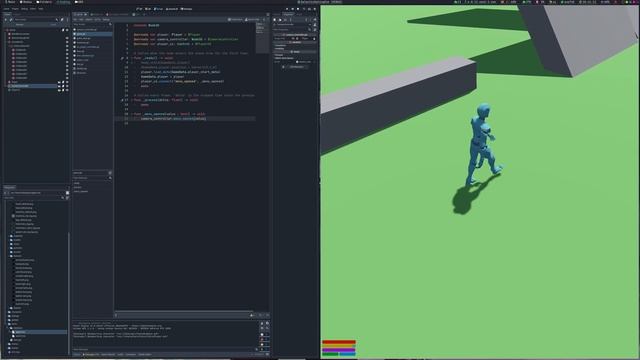Open the editor's top Debug menu
Viewport: 640px width, 360px height.
coord(24,9)
